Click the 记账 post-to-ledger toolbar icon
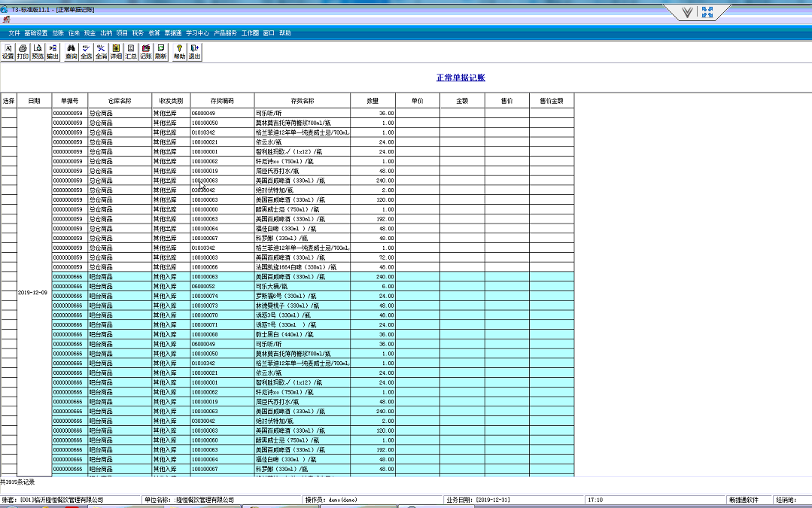The width and height of the screenshot is (812, 508). point(146,52)
